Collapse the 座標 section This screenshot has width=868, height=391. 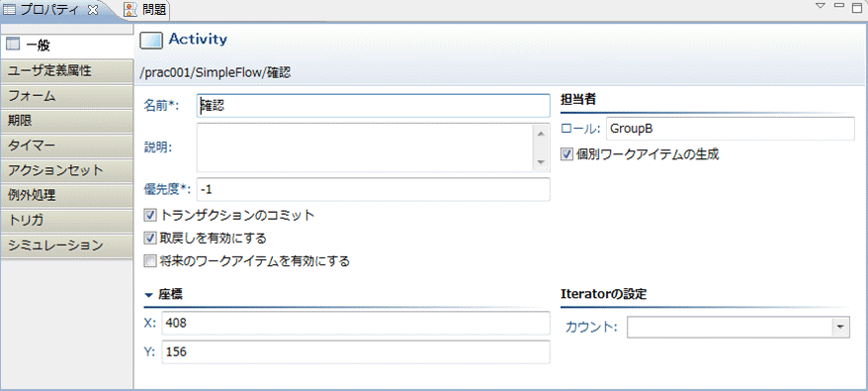[148, 295]
